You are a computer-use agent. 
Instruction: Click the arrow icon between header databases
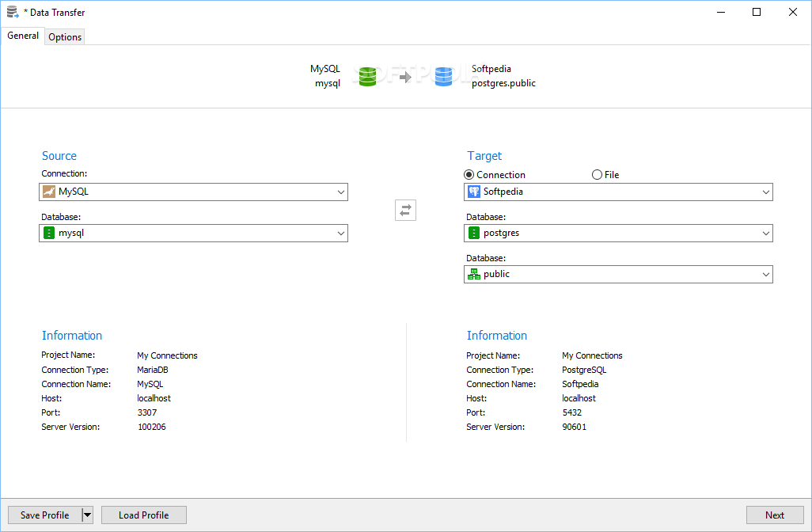[x=405, y=77]
